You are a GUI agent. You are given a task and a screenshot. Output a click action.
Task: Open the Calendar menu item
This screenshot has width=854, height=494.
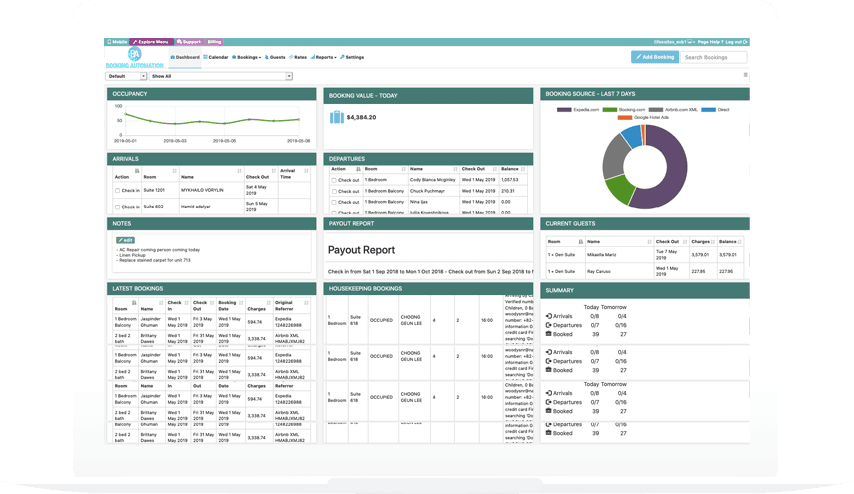point(216,57)
